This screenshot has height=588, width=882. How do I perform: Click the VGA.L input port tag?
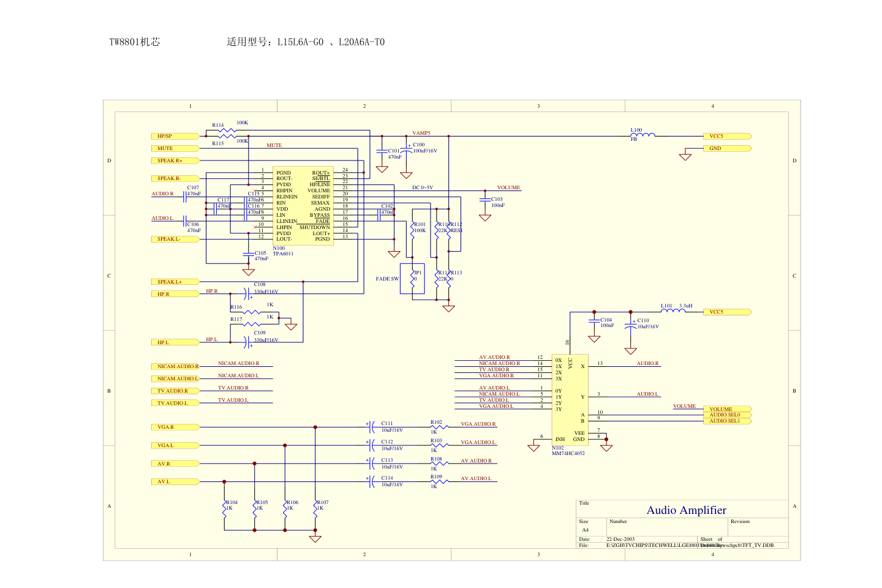pos(176,445)
